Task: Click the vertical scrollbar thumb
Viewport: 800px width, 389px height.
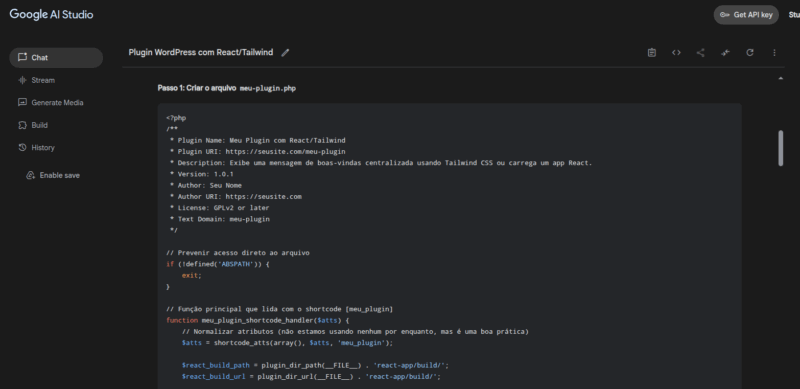Action: pos(780,148)
